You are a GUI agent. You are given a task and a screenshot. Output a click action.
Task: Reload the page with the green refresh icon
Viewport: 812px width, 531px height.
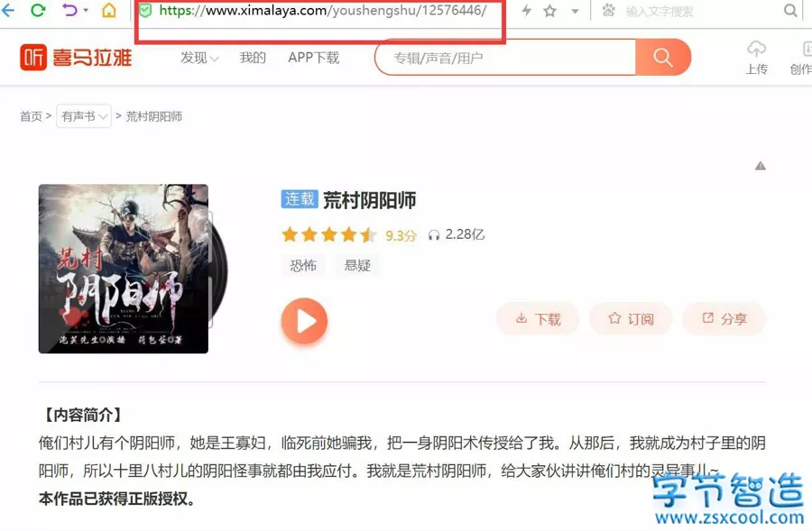38,10
